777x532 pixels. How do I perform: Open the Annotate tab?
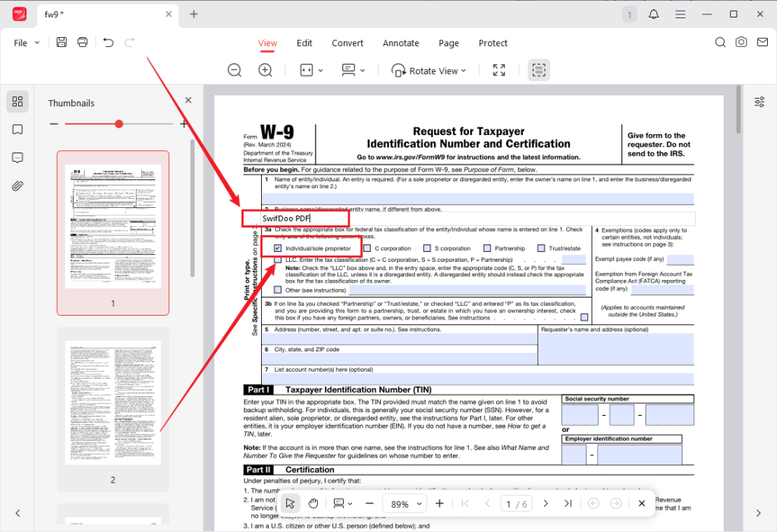click(401, 43)
